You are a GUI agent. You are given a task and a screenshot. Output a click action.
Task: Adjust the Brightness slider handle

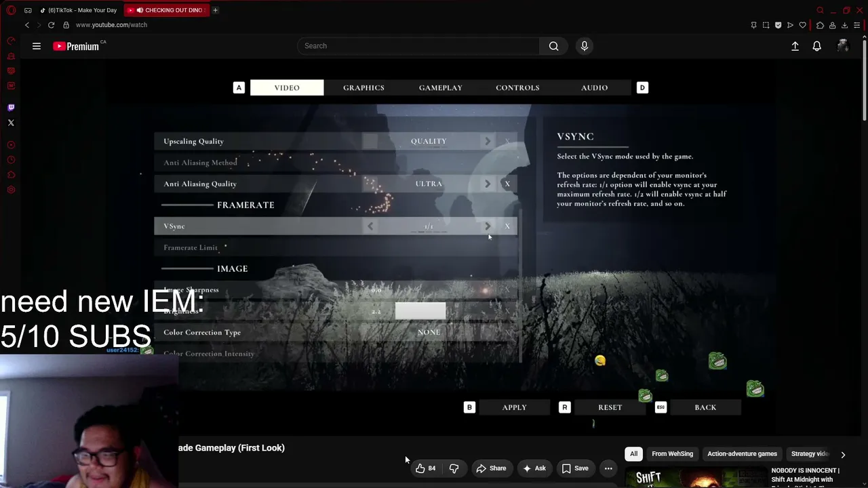pos(420,311)
